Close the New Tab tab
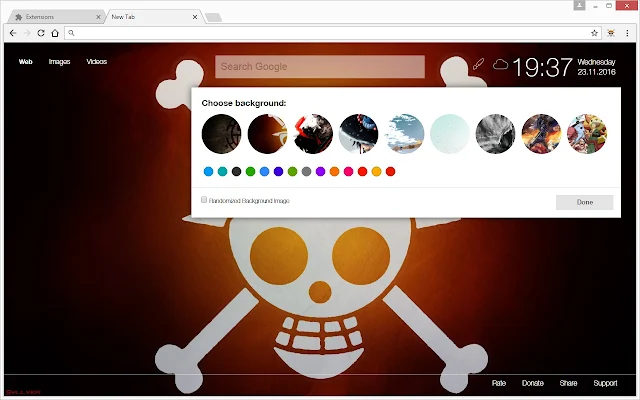Screen dimensions: 640x400 click(x=195, y=17)
